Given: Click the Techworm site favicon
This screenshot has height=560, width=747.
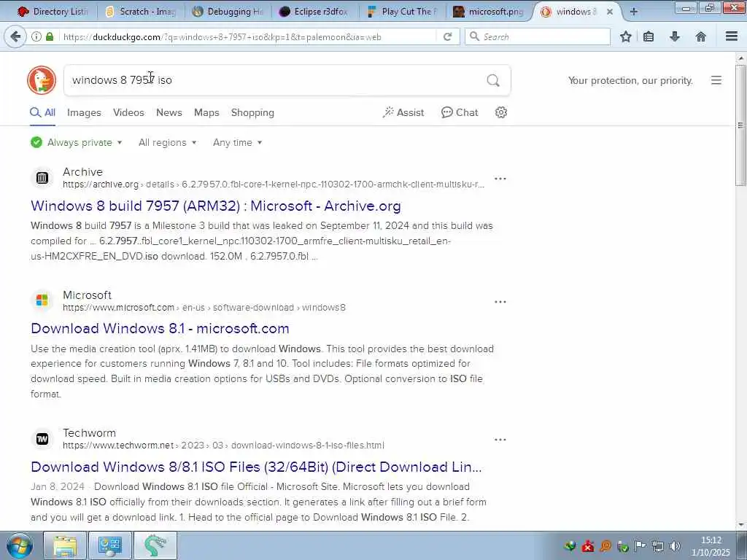Looking at the screenshot, I should pos(42,438).
